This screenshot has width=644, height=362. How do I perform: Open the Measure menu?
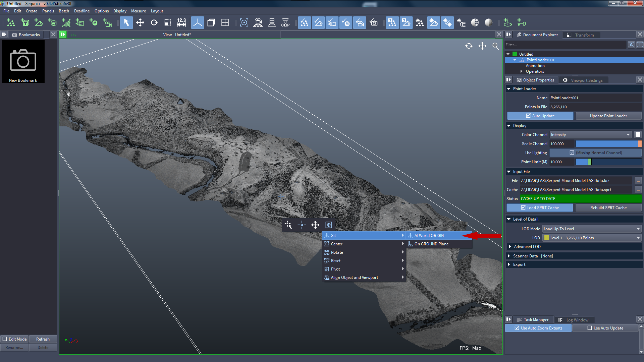[138, 11]
